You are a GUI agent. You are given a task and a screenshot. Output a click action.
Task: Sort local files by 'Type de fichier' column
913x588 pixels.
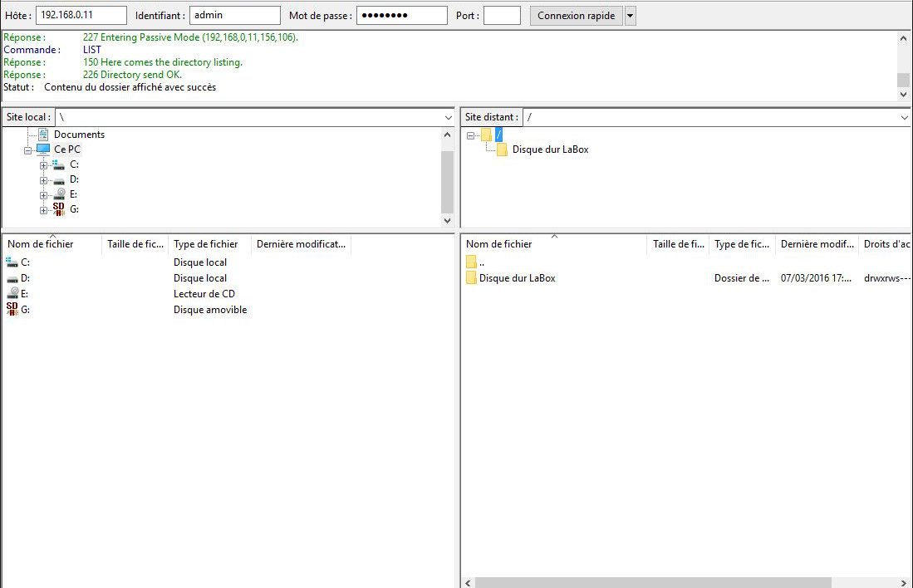(208, 244)
